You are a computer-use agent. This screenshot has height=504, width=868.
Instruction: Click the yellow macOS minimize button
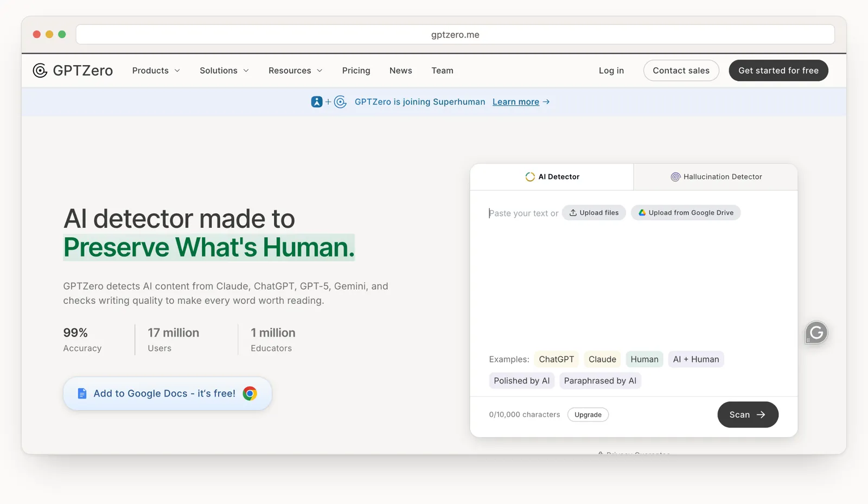pos(49,34)
